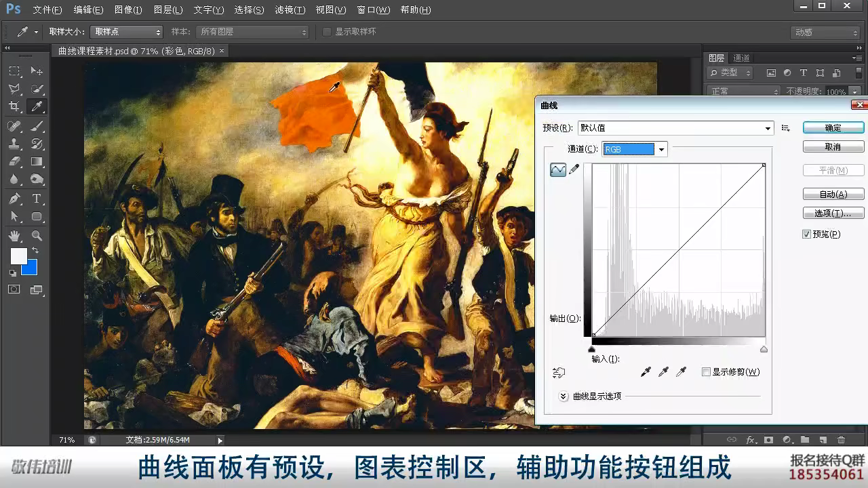Pick the black point eyedropper

646,371
